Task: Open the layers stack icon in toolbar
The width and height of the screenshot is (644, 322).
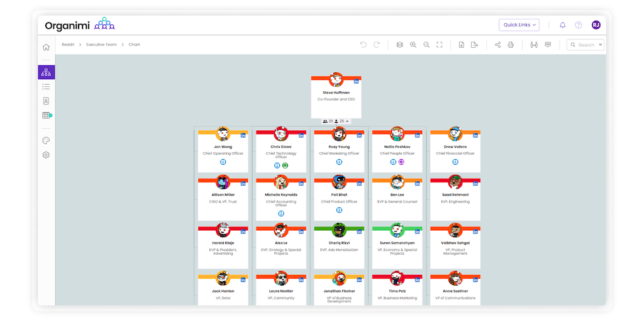Action: 399,45
